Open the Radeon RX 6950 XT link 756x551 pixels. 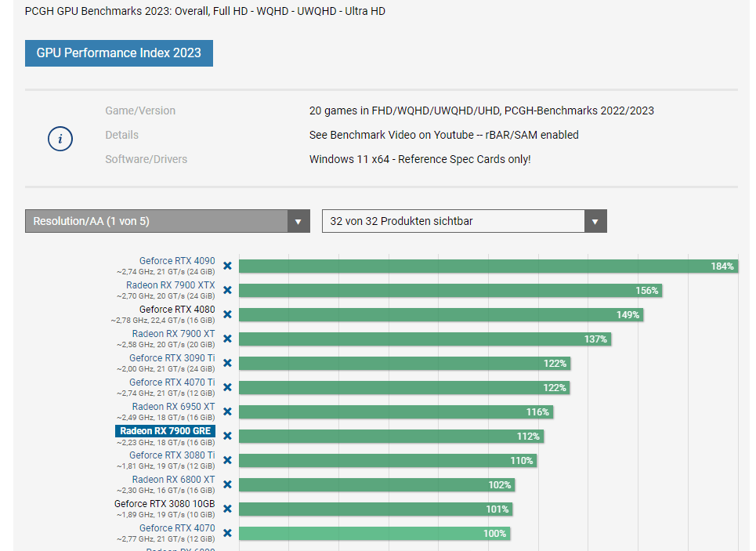[174, 407]
